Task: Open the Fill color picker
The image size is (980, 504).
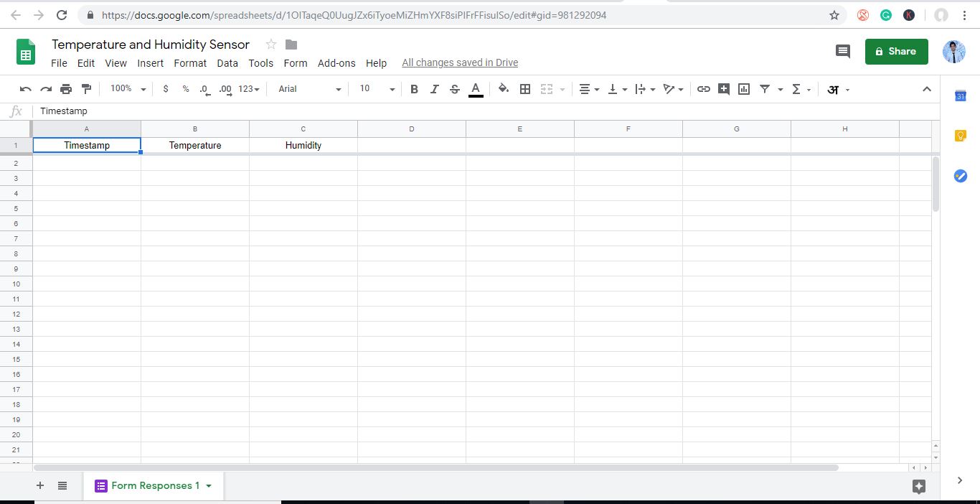Action: (504, 89)
